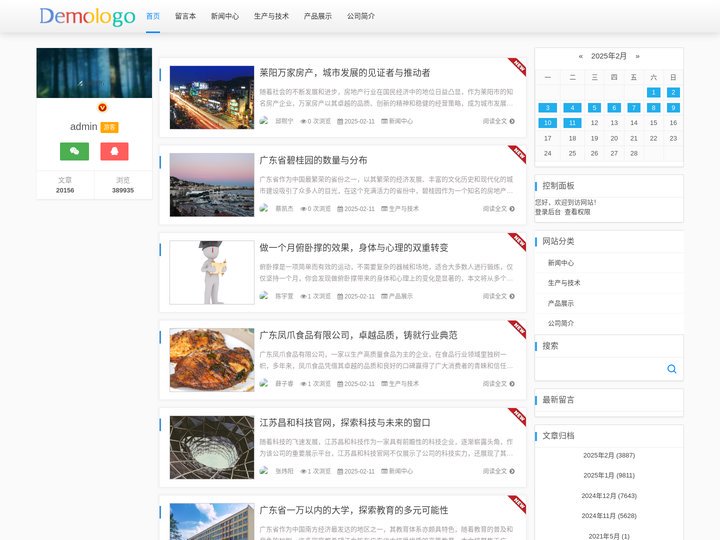Click the 登录后台 link
Viewport: 720px width, 540px height.
tap(548, 212)
